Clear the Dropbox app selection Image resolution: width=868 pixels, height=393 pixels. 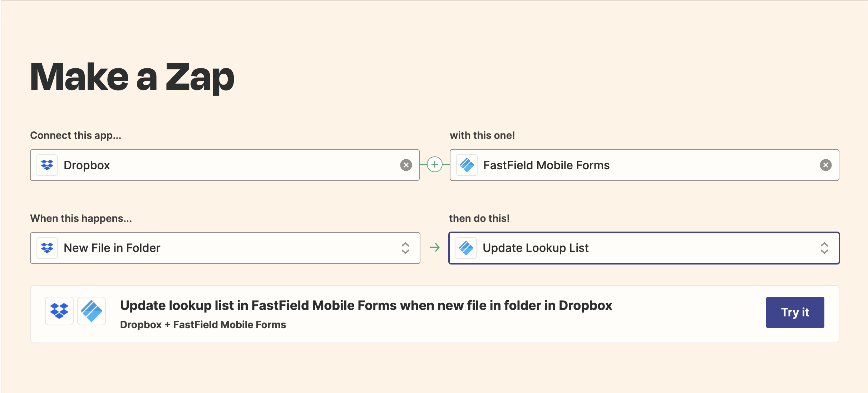tap(406, 165)
